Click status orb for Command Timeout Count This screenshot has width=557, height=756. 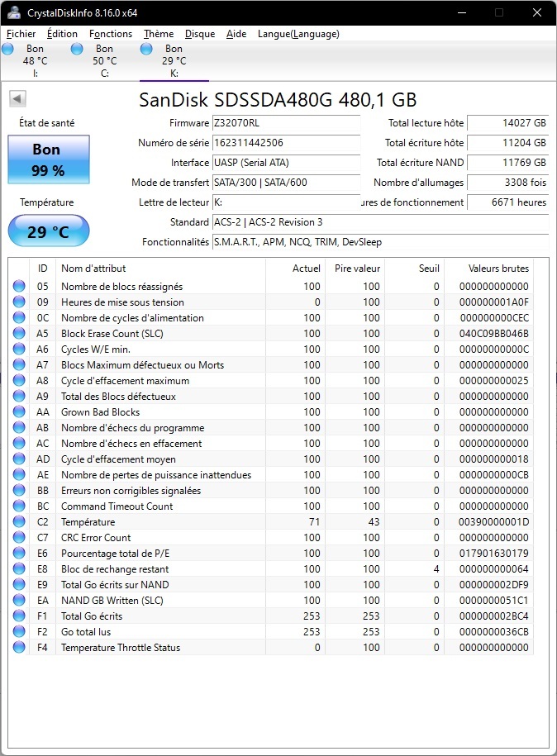tap(19, 506)
